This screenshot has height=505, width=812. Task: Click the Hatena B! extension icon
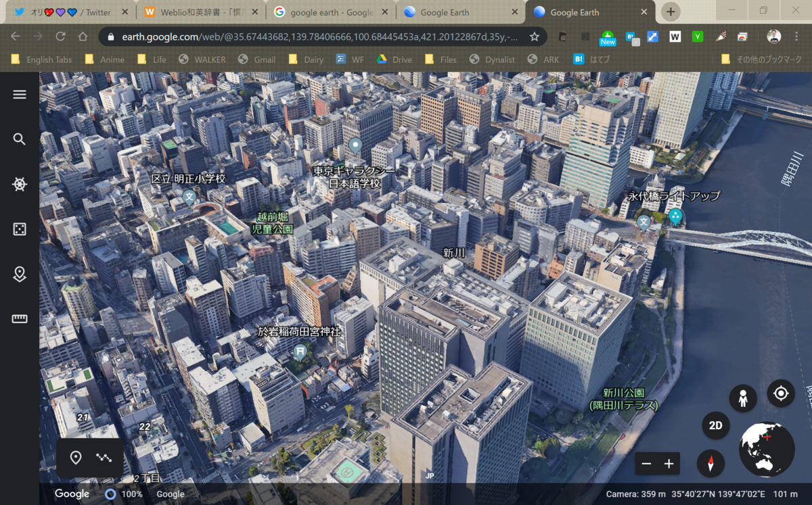pyautogui.click(x=632, y=38)
